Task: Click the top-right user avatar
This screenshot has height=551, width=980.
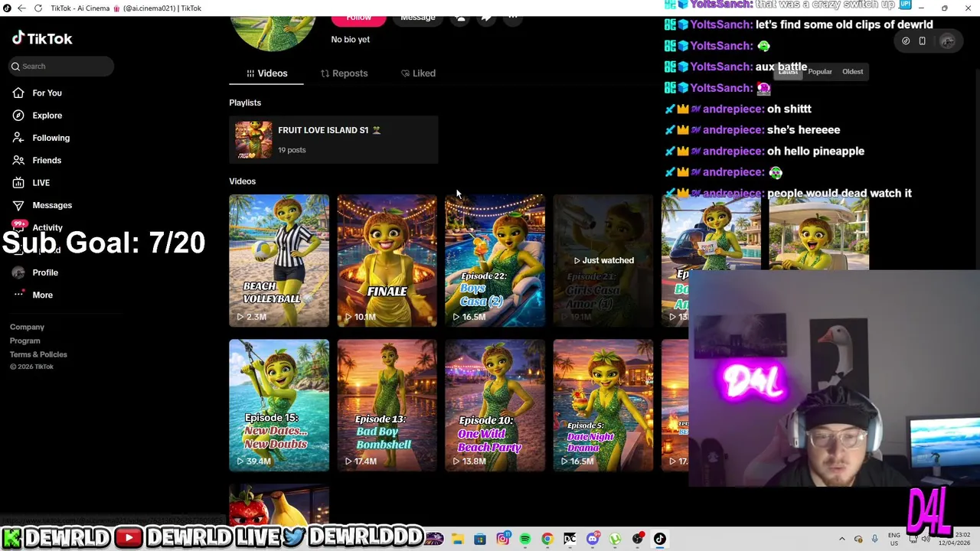Action: (x=948, y=41)
